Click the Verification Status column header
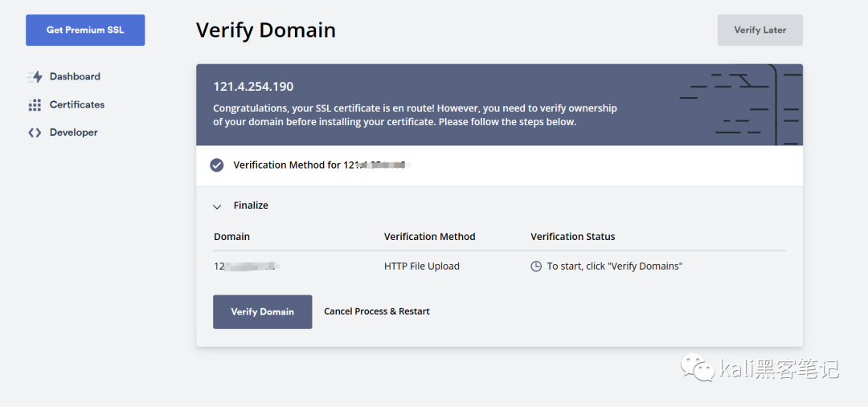 572,237
